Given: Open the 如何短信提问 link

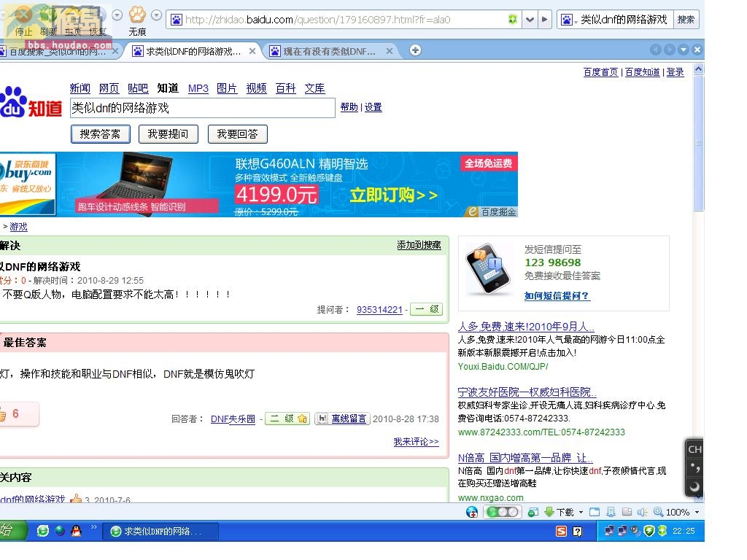Looking at the screenshot, I should point(557,296).
